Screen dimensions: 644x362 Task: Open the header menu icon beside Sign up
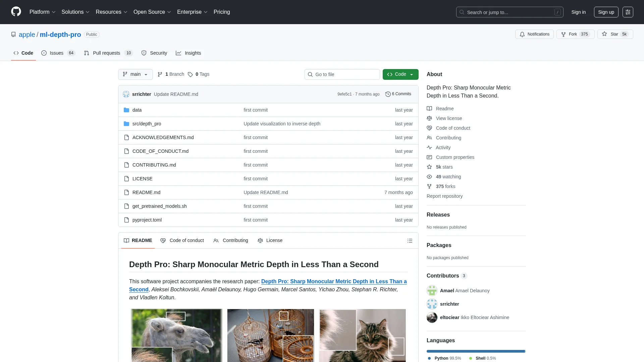pyautogui.click(x=628, y=12)
